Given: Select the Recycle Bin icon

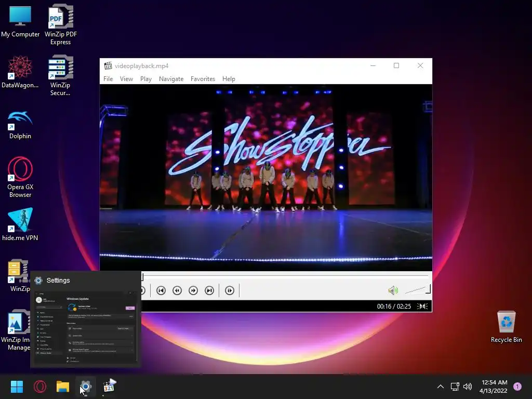Looking at the screenshot, I should click(506, 326).
